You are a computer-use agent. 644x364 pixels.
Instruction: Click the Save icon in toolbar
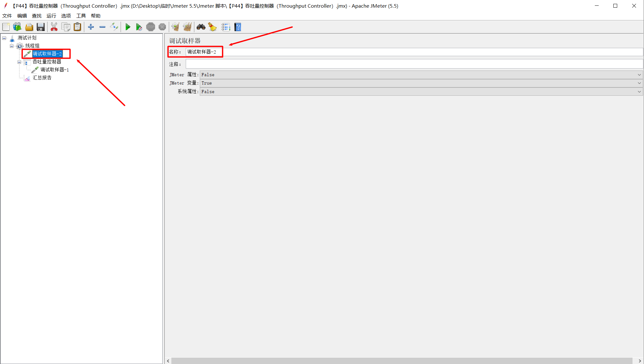pyautogui.click(x=40, y=27)
